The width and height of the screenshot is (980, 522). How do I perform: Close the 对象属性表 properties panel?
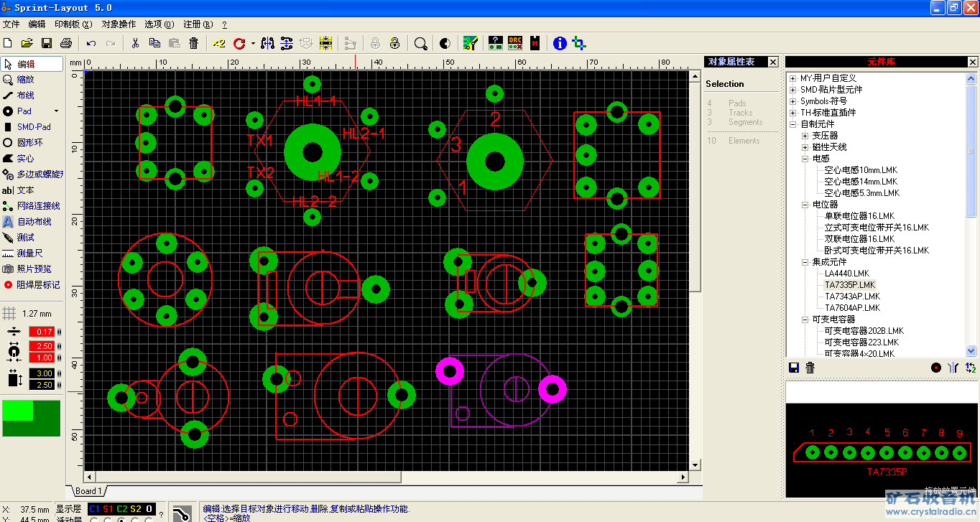pyautogui.click(x=773, y=62)
